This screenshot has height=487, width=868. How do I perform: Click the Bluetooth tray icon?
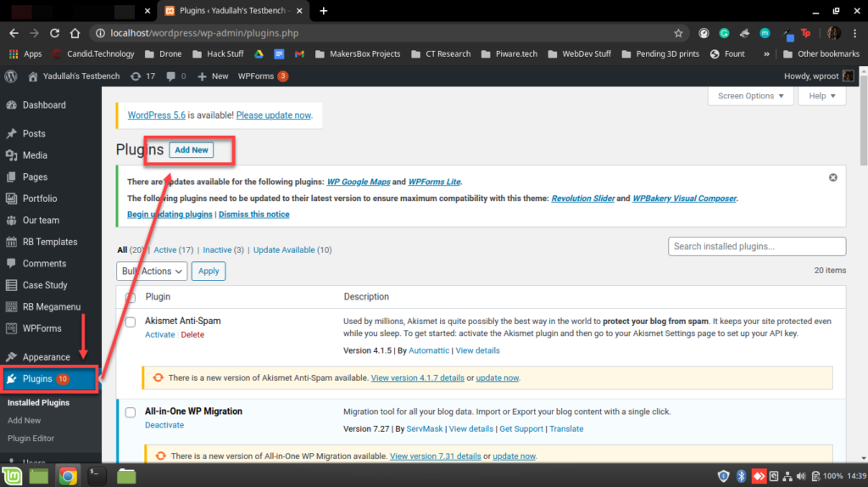coord(741,476)
